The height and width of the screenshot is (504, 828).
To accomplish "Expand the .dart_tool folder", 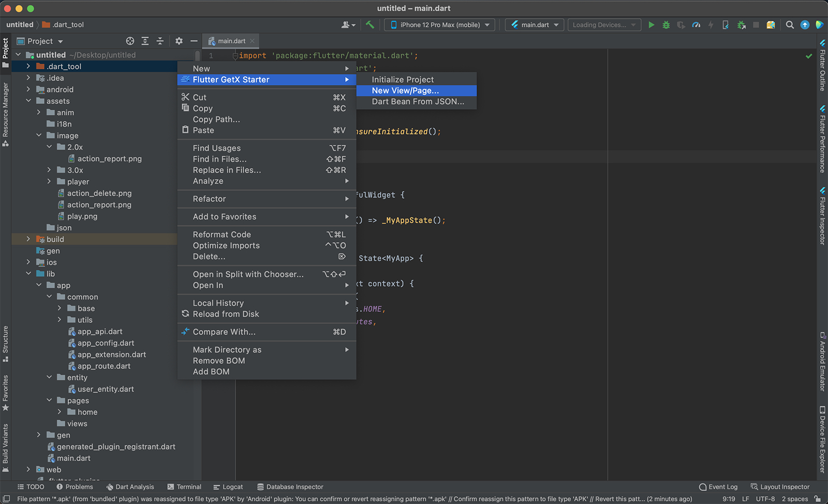I will [x=28, y=66].
